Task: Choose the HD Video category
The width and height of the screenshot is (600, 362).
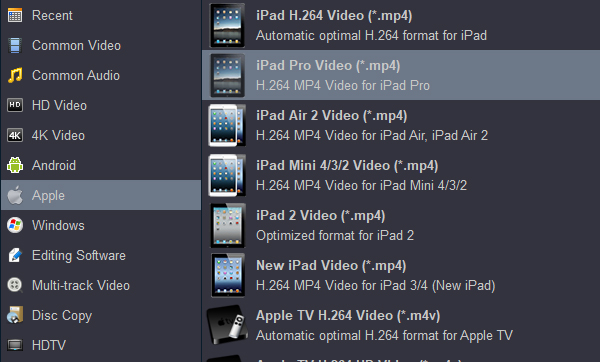Action: 101,105
